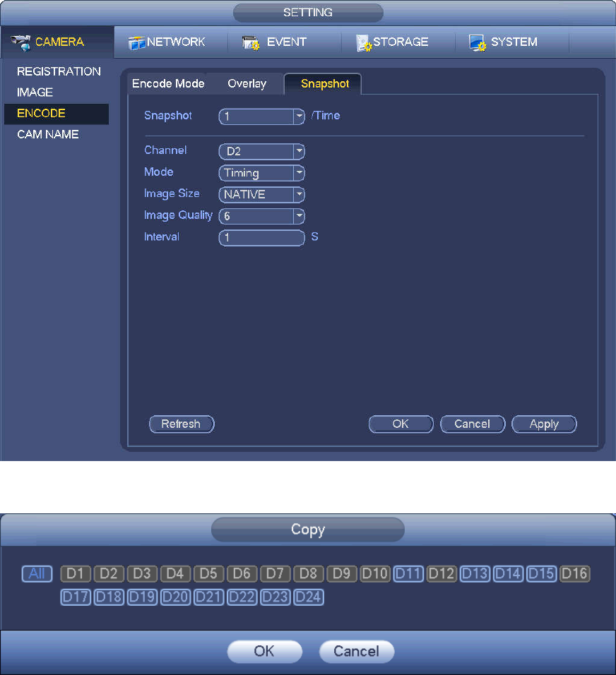Open the NETWORK tab label
This screenshot has width=616, height=675.
point(176,42)
